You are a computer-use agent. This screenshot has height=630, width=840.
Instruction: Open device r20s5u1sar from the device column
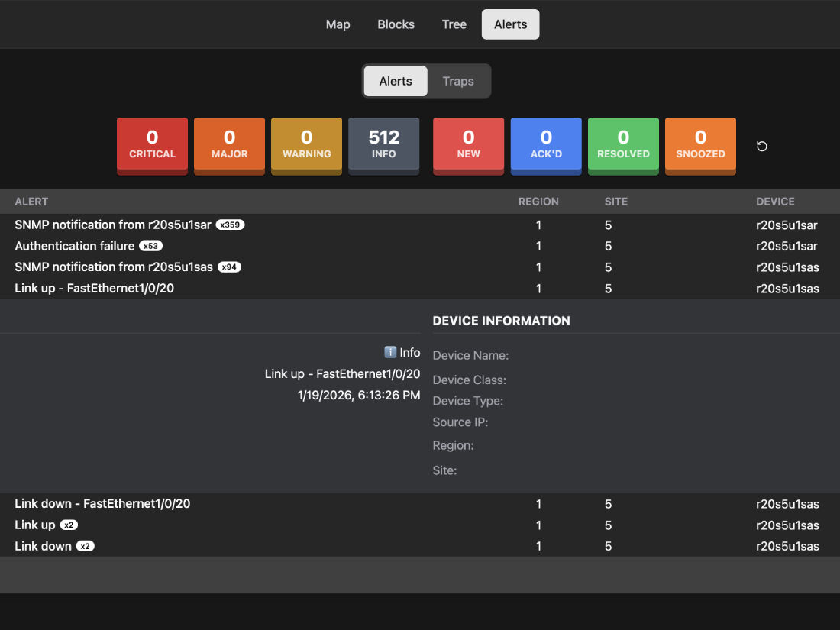point(787,225)
